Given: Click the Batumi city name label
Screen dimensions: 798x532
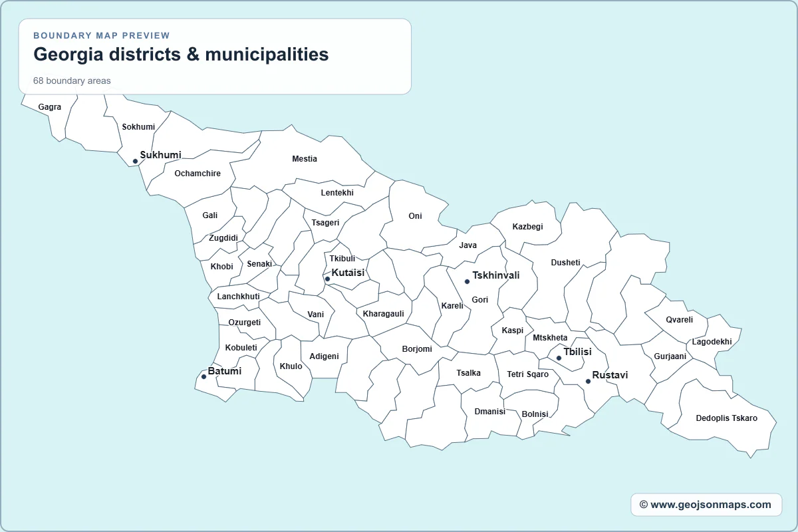Looking at the screenshot, I should (x=225, y=371).
